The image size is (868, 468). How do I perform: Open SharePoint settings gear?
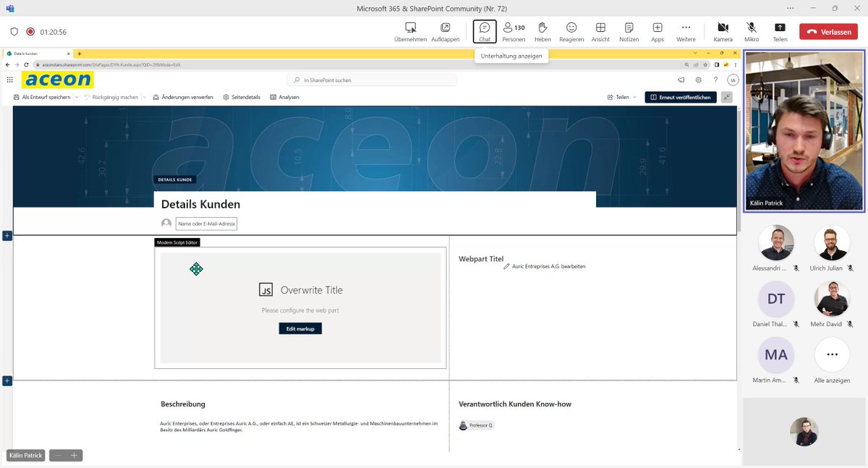[x=698, y=80]
